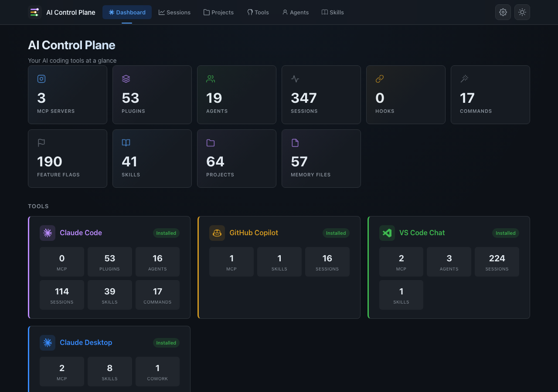Click the MCP Servers card icon

41,79
